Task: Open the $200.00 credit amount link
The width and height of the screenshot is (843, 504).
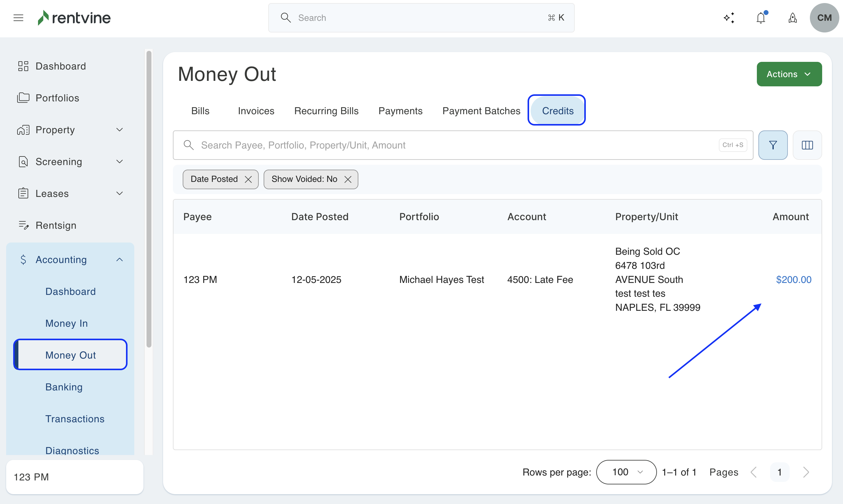Action: click(793, 279)
